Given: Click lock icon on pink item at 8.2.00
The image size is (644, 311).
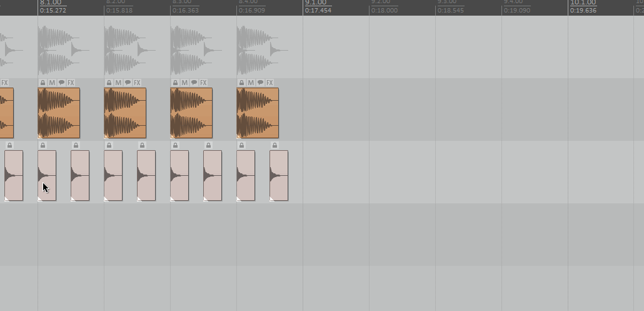Looking at the screenshot, I should point(109,145).
